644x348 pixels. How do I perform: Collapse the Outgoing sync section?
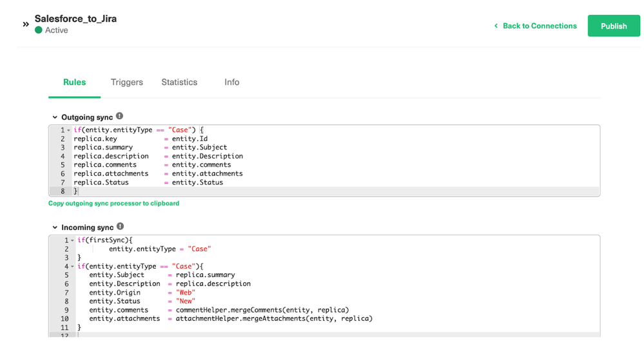click(55, 117)
